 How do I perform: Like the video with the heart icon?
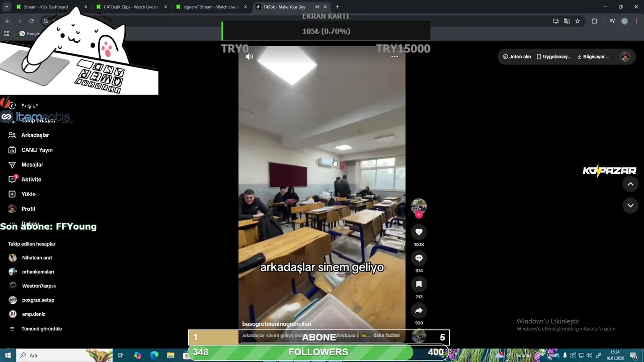click(x=419, y=232)
